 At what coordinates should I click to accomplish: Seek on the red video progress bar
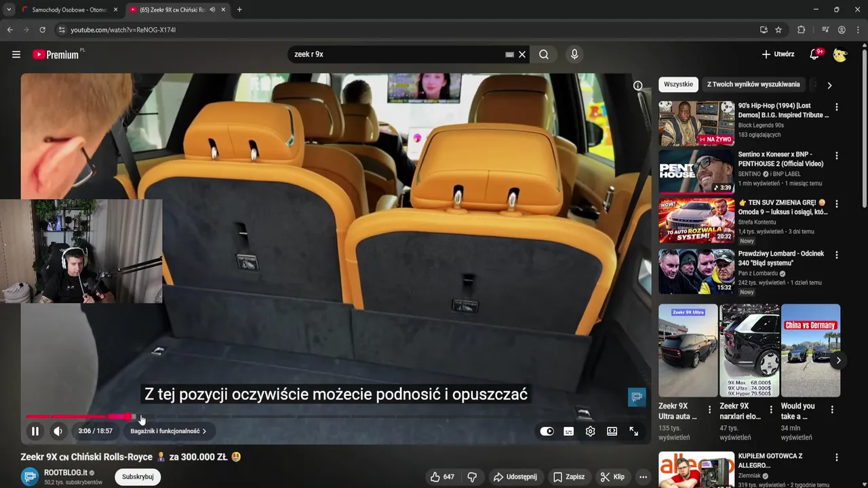tap(336, 416)
